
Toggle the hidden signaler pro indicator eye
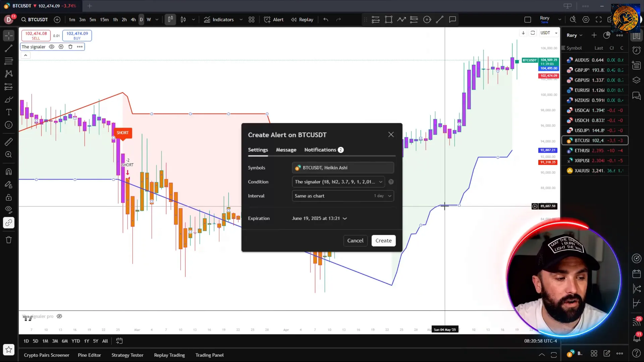point(59,316)
